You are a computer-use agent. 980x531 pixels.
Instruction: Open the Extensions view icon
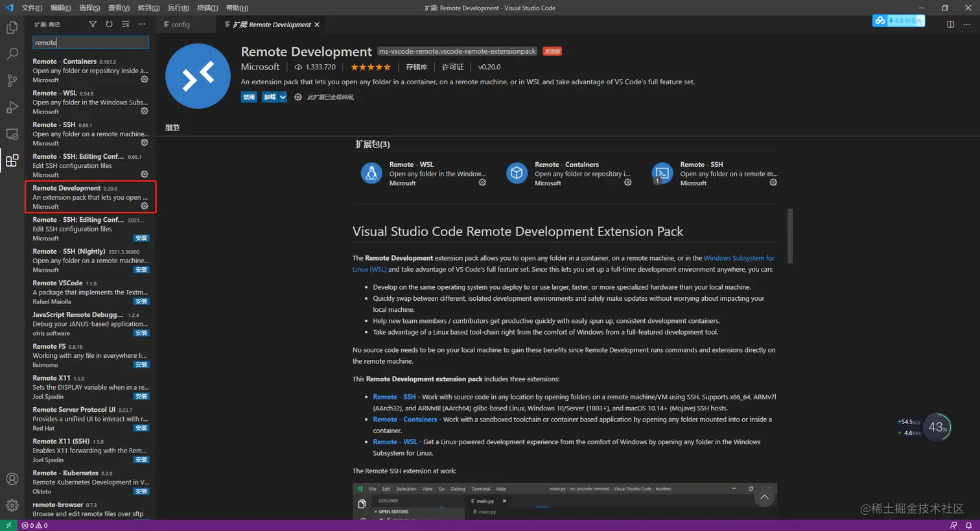tap(12, 161)
